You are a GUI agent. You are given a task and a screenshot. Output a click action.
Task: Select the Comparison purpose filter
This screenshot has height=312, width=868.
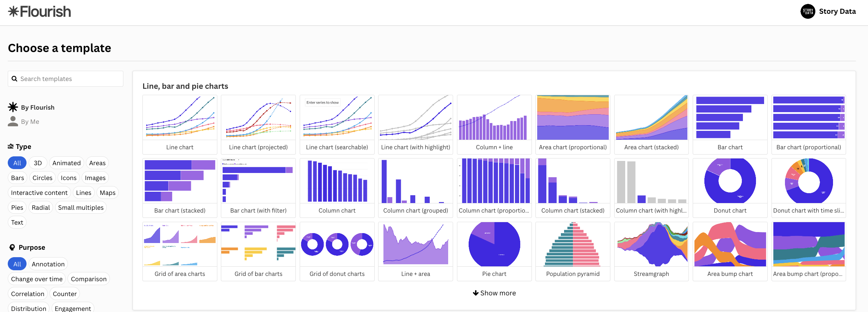pyautogui.click(x=89, y=279)
